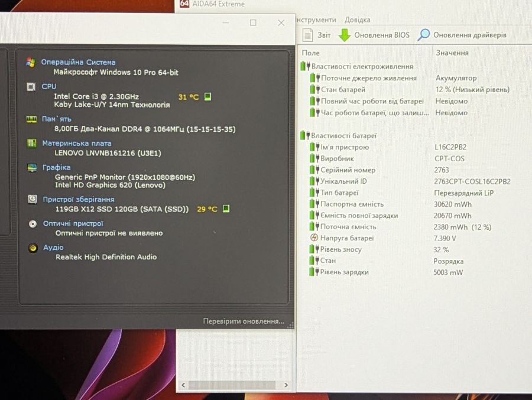Minimize the Speccy window
The width and height of the screenshot is (532, 400).
point(226,22)
